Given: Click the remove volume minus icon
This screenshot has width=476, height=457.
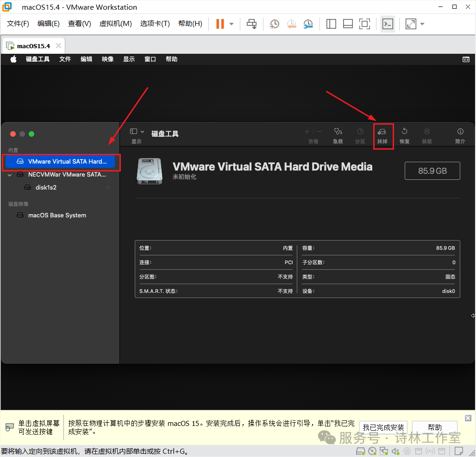Looking at the screenshot, I should click(x=319, y=132).
